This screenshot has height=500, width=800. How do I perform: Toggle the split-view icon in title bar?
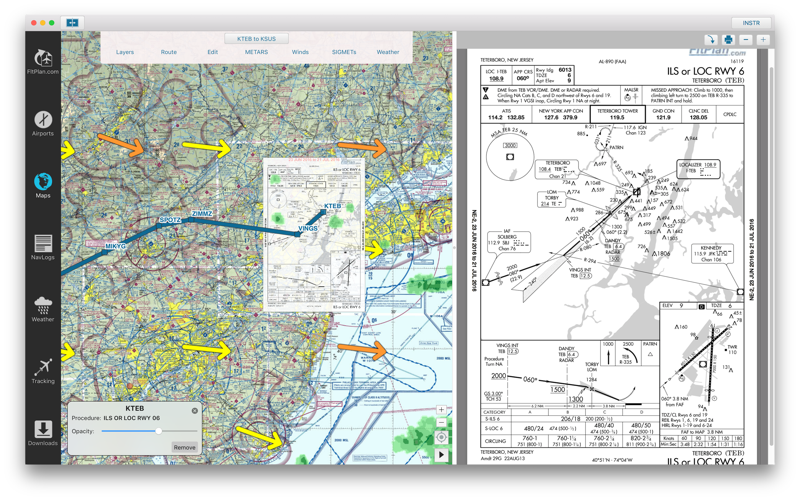tap(72, 23)
